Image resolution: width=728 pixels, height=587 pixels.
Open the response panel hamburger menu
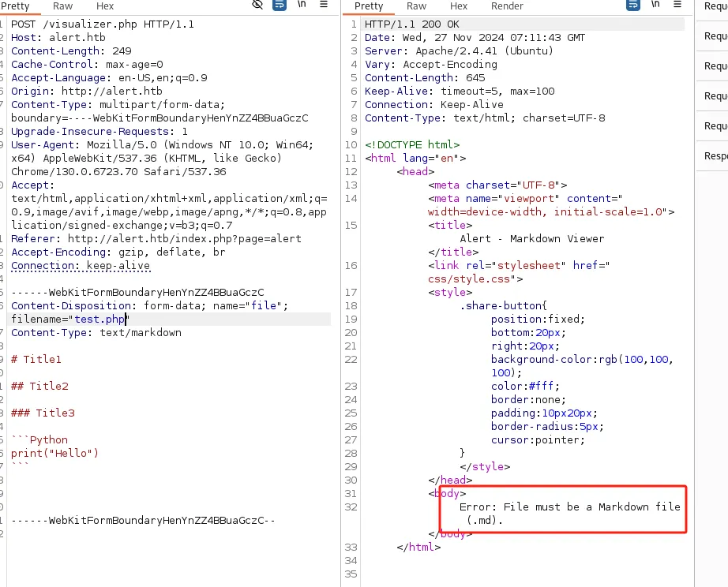click(x=677, y=4)
